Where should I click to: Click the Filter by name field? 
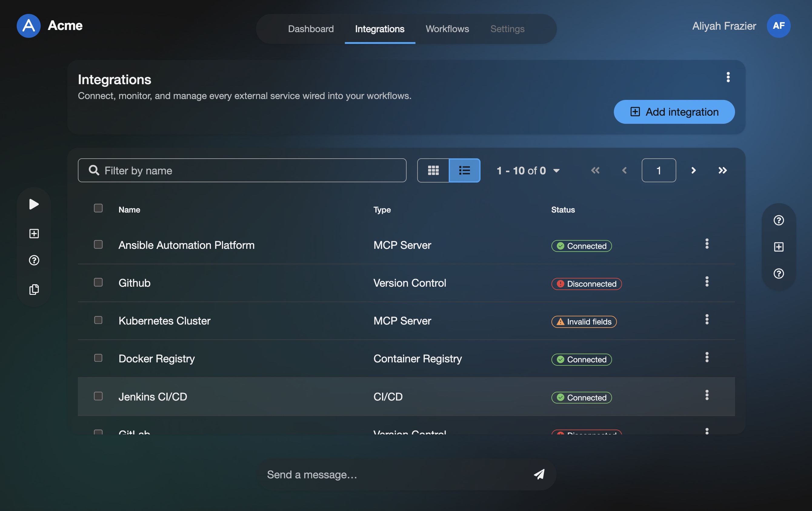click(x=242, y=170)
